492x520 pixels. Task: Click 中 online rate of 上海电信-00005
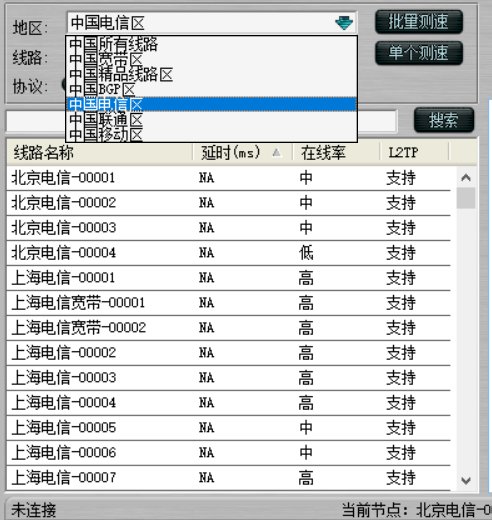pyautogui.click(x=306, y=428)
